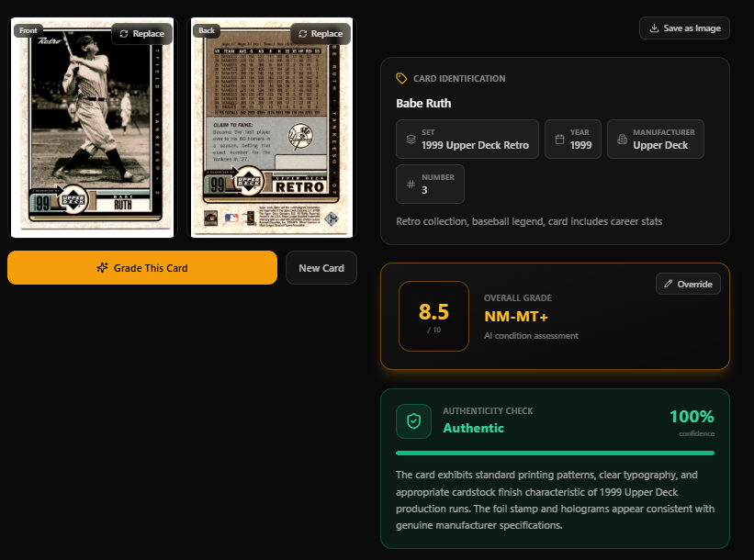Start over with the New Card button
Image resolution: width=754 pixels, height=560 pixels.
(x=321, y=268)
